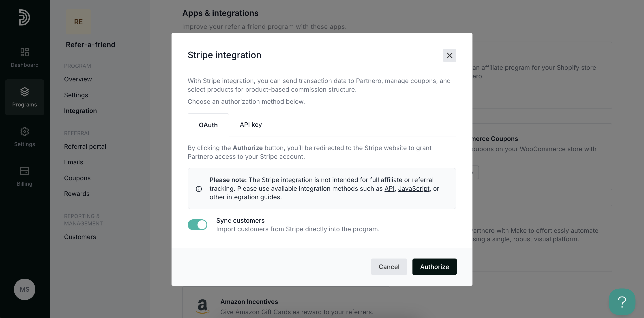Open Emails menu item
The height and width of the screenshot is (318, 644).
point(73,162)
